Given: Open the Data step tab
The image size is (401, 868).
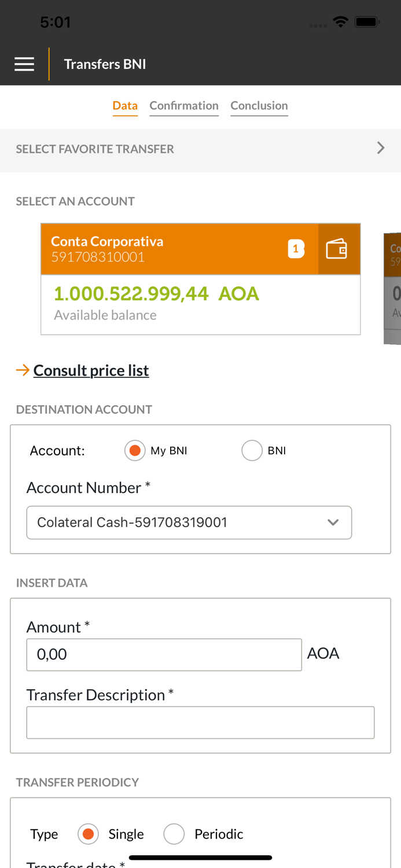Looking at the screenshot, I should (x=125, y=106).
